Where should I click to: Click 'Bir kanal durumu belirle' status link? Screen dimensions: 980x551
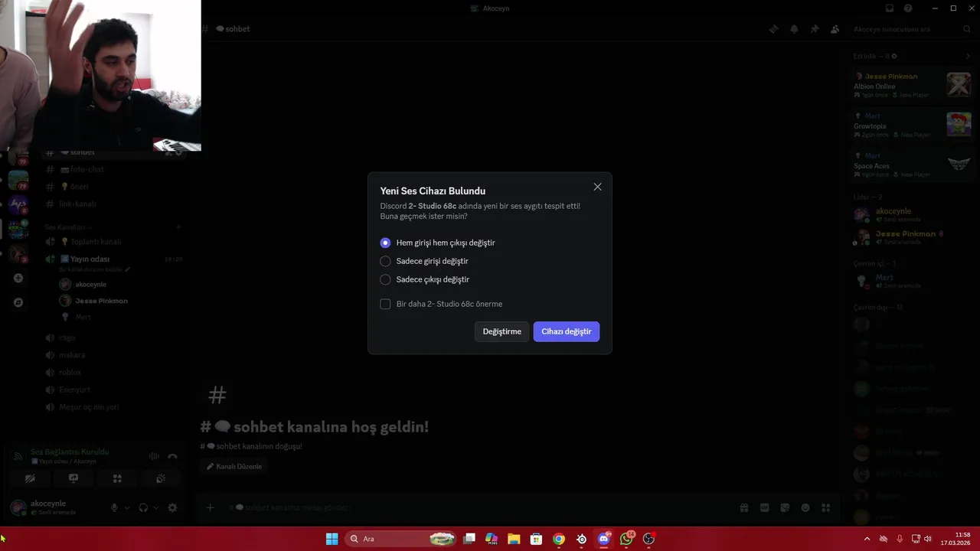click(x=94, y=269)
